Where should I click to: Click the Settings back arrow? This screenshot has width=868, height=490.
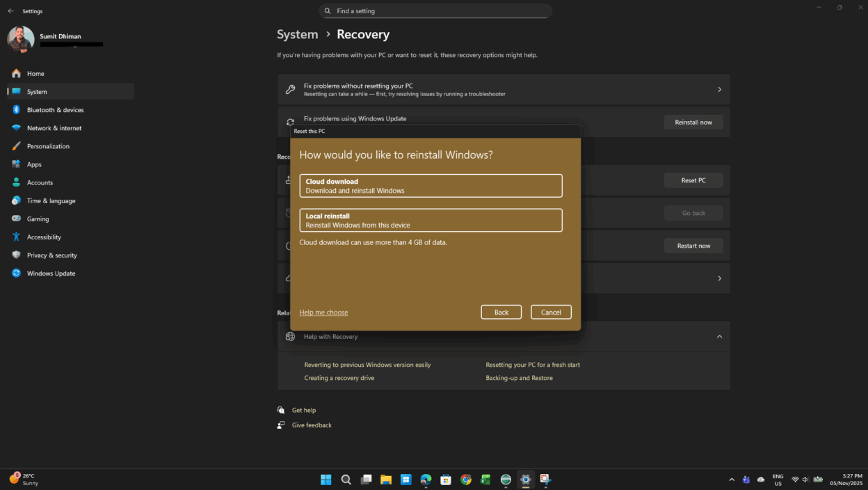[10, 11]
